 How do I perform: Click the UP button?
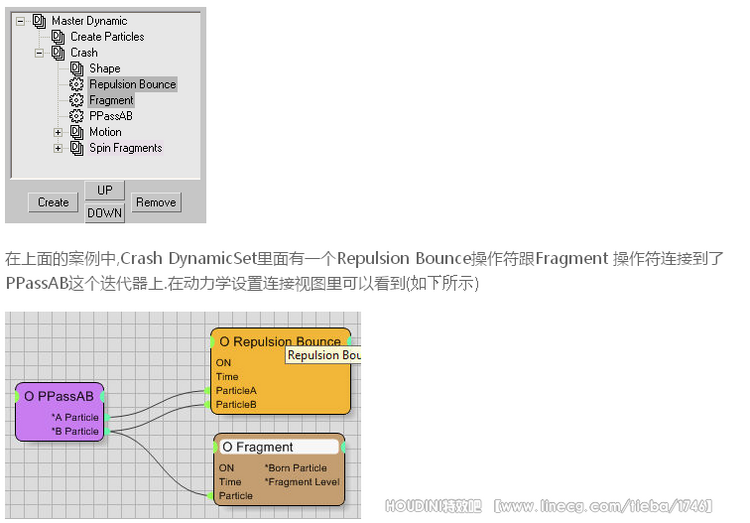105,190
